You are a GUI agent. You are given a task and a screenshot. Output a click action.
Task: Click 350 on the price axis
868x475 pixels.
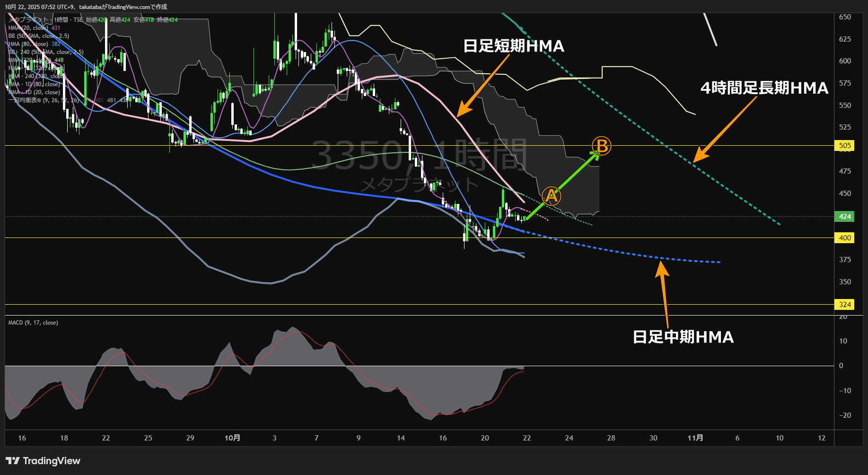(845, 282)
